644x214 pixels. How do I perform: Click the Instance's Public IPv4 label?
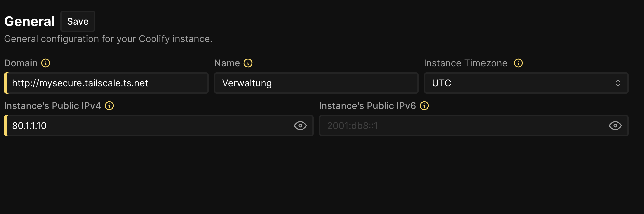(x=52, y=106)
